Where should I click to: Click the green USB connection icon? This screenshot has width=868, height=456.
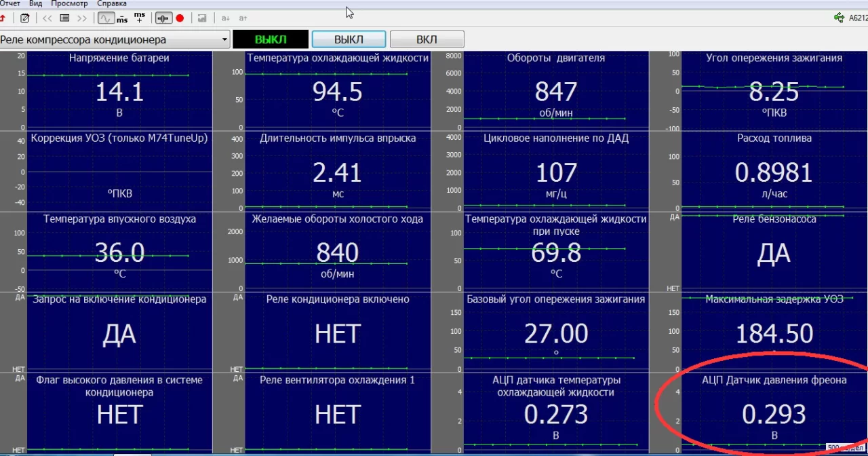click(x=840, y=18)
